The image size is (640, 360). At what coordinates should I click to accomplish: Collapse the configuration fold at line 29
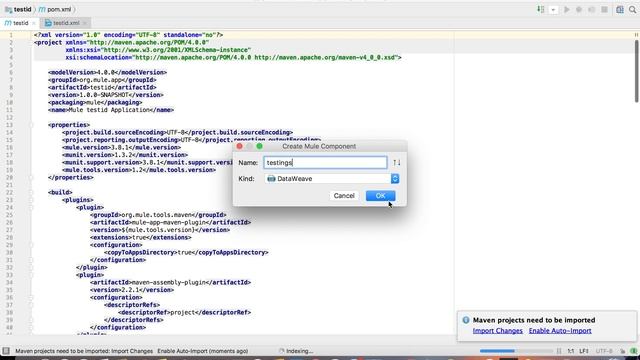point(31,245)
